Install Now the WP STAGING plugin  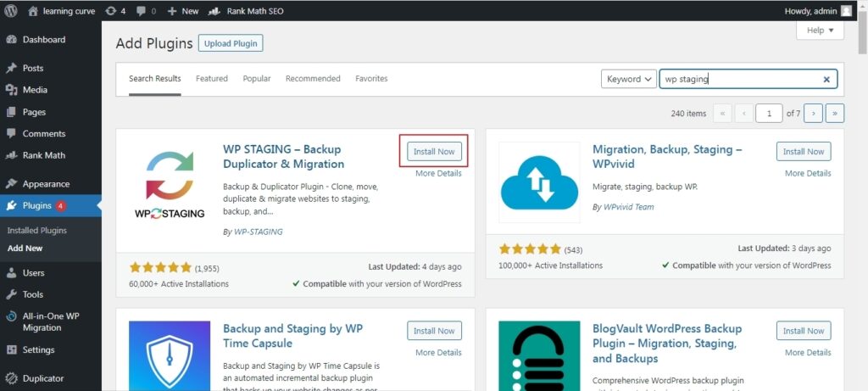(434, 151)
